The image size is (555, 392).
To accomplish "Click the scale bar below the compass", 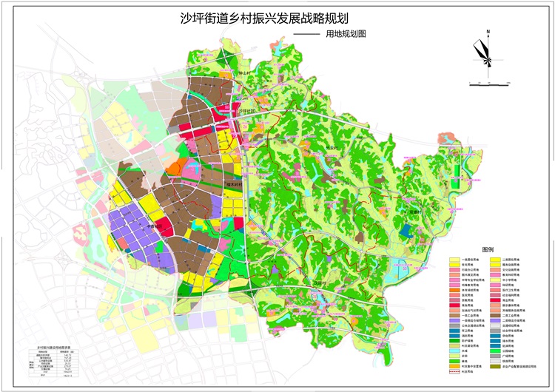I will tap(489, 84).
